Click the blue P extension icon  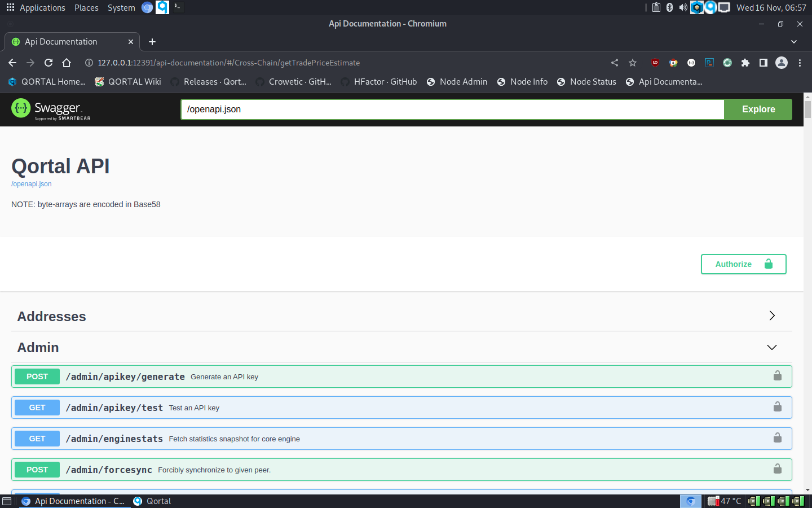(x=709, y=63)
